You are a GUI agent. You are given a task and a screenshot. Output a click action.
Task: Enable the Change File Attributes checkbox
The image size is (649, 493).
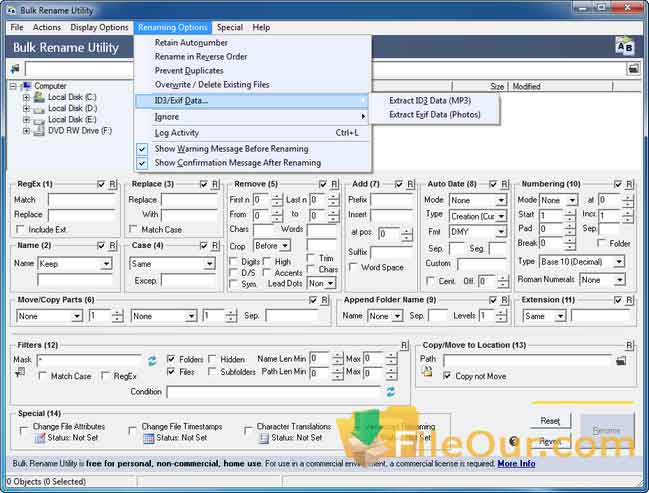[24, 430]
